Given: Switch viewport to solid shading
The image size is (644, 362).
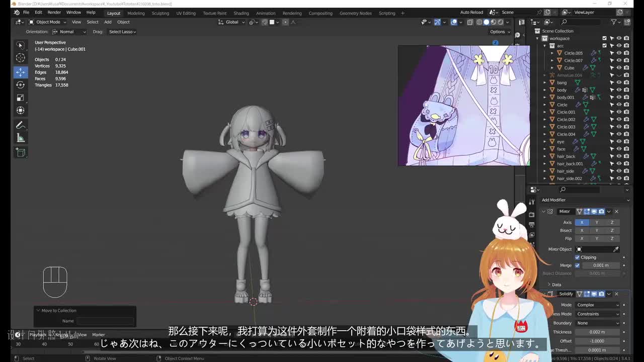Looking at the screenshot, I should click(x=486, y=22).
